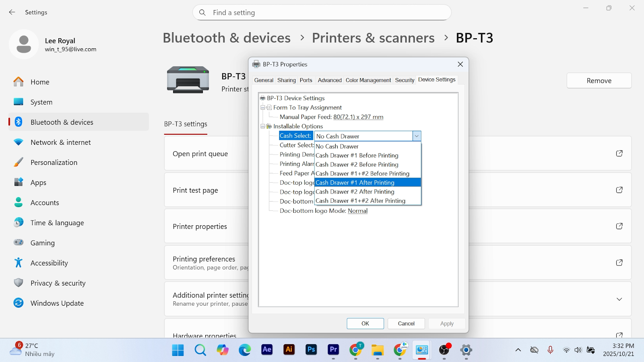Click the open-external icon for Print test page
The image size is (644, 362).
click(619, 190)
